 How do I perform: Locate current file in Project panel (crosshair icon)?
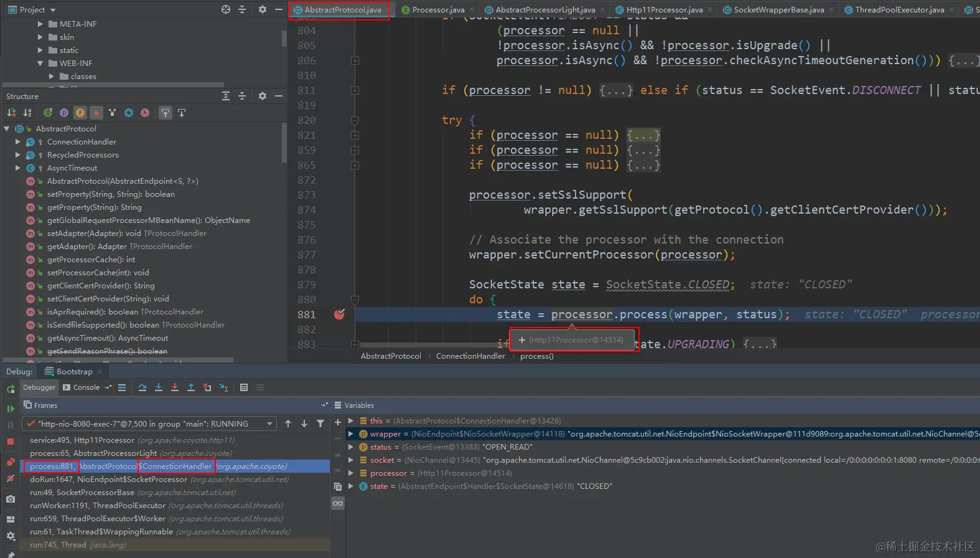pyautogui.click(x=226, y=9)
